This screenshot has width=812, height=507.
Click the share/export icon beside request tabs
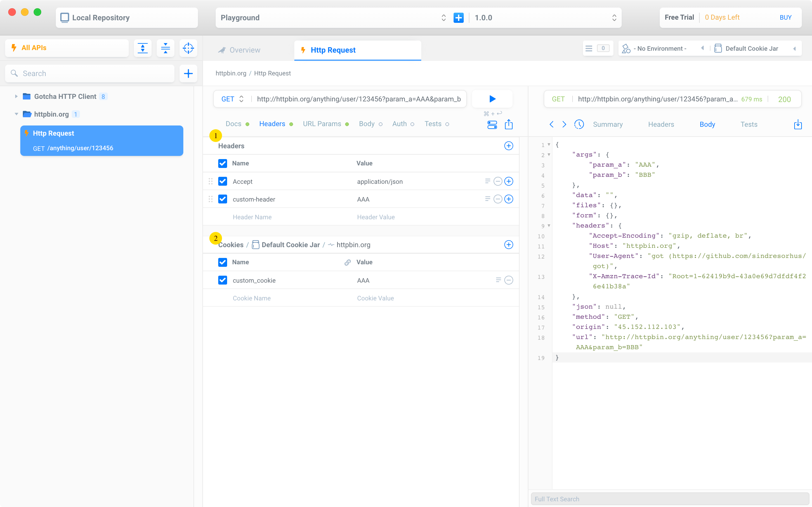tap(509, 125)
